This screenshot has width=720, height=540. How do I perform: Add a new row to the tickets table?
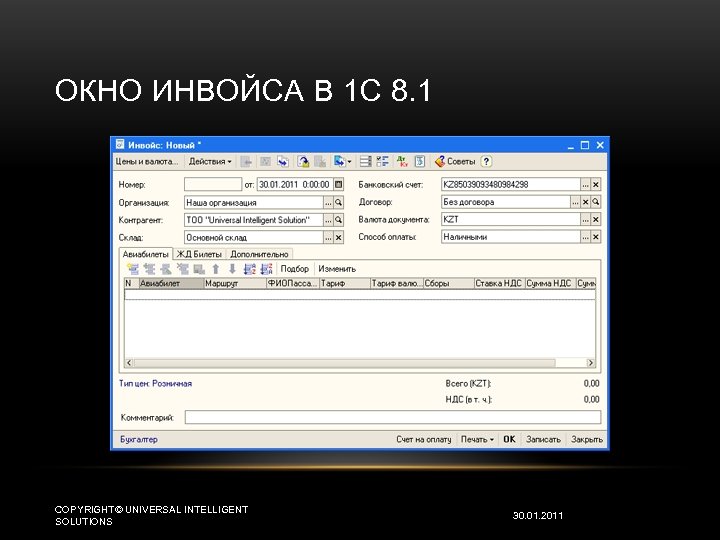(133, 269)
